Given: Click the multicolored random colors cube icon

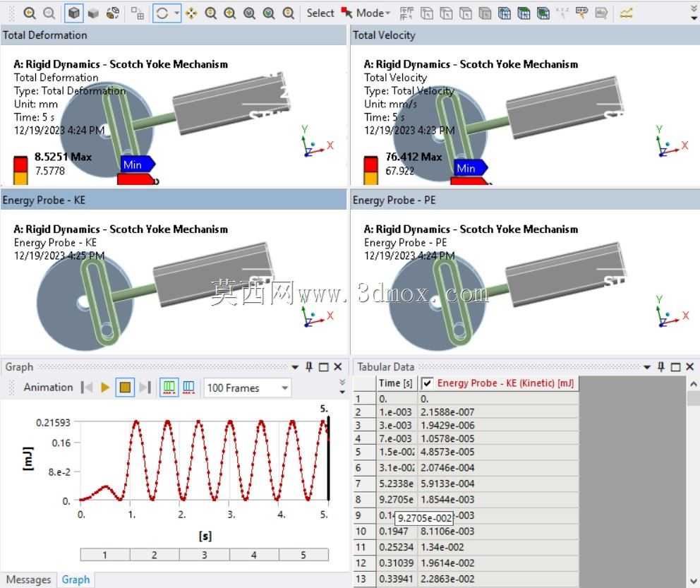Looking at the screenshot, I should pos(112,13).
